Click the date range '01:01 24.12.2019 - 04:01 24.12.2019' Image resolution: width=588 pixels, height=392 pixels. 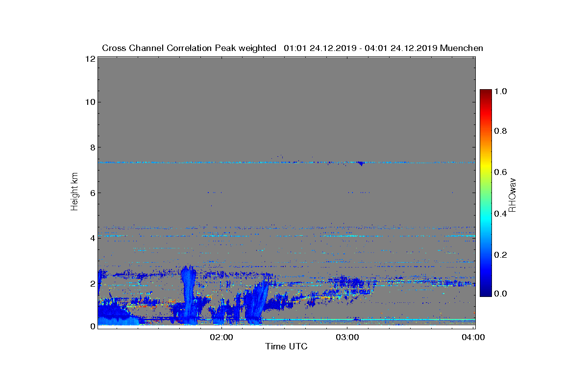361,48
